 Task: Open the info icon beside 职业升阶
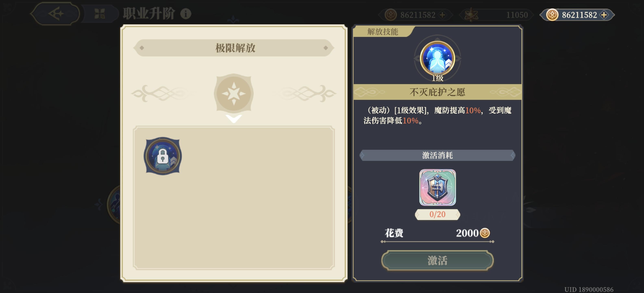[x=186, y=14]
